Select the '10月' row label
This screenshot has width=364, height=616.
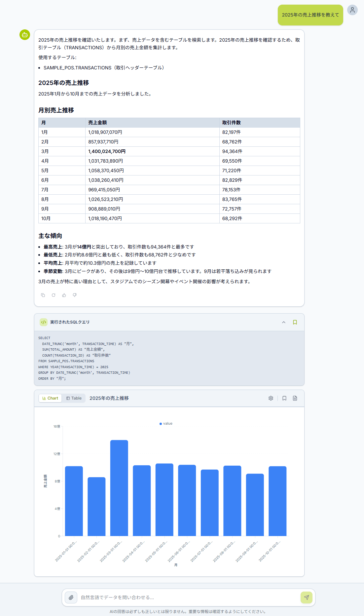62,218
